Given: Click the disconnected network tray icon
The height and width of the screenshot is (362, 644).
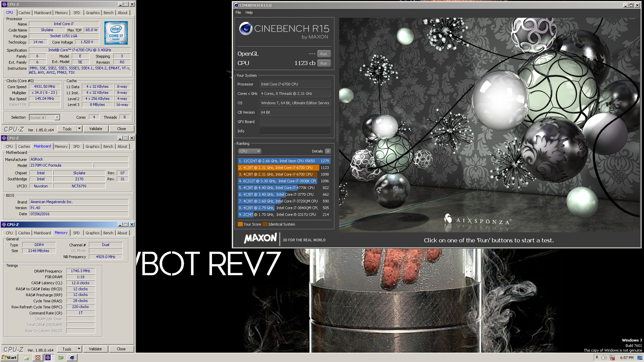Looking at the screenshot, I should 612,358.
